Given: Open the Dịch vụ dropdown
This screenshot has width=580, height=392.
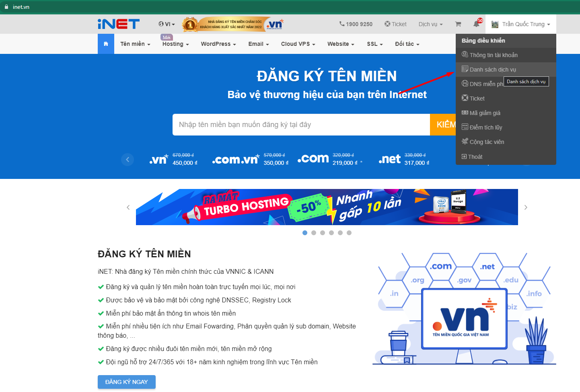Looking at the screenshot, I should pos(430,24).
